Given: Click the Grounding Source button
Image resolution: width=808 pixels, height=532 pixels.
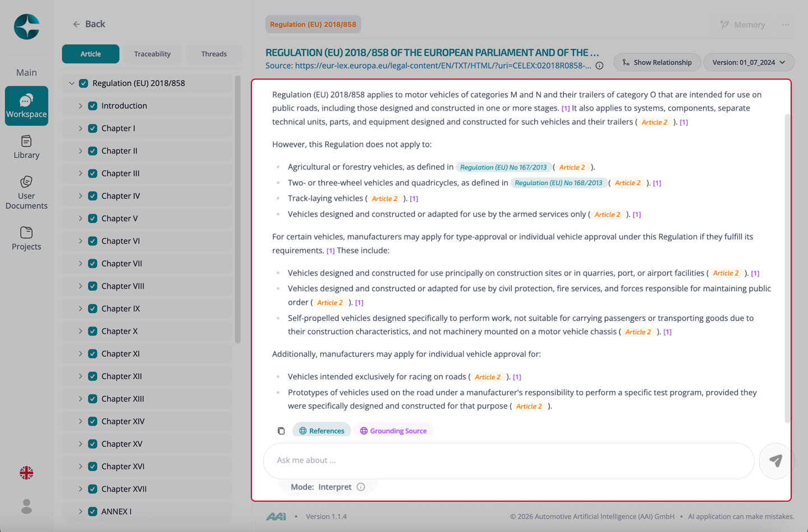Looking at the screenshot, I should pos(393,430).
